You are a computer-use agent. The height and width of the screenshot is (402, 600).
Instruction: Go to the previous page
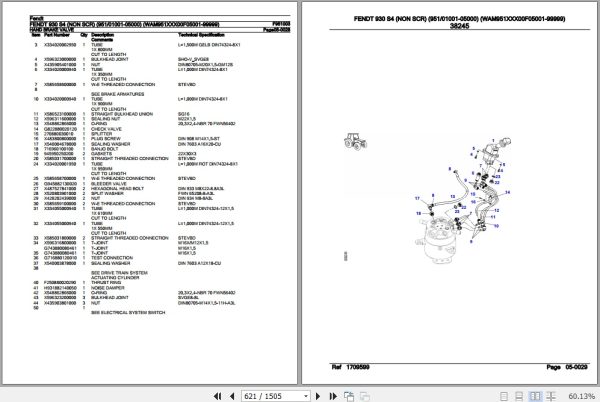(x=232, y=396)
